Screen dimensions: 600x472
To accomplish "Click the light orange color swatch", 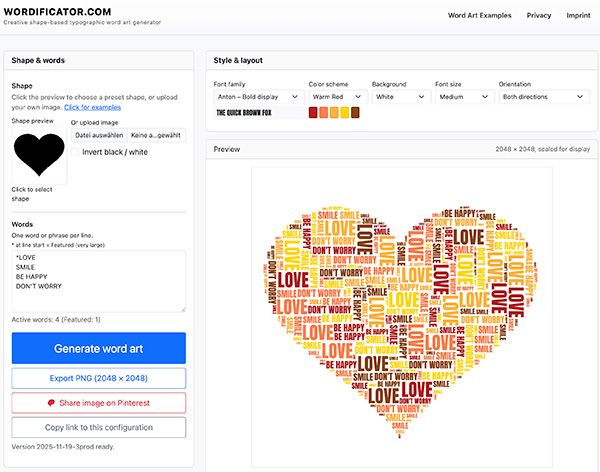I will (x=334, y=113).
